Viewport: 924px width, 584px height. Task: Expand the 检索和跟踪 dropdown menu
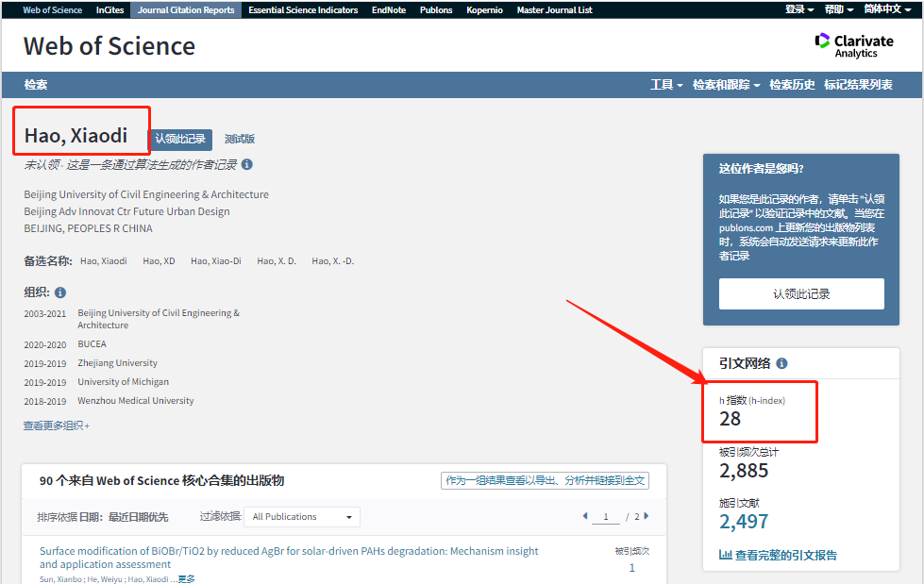coord(726,85)
